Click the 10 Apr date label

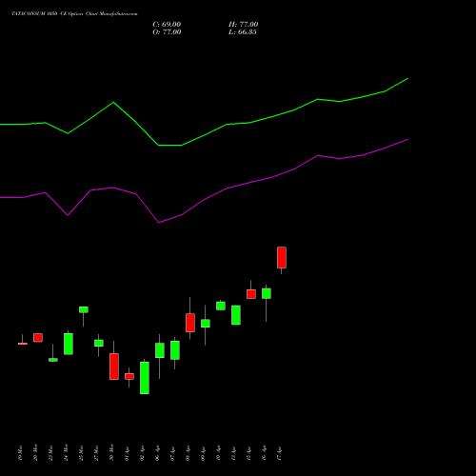click(x=218, y=453)
